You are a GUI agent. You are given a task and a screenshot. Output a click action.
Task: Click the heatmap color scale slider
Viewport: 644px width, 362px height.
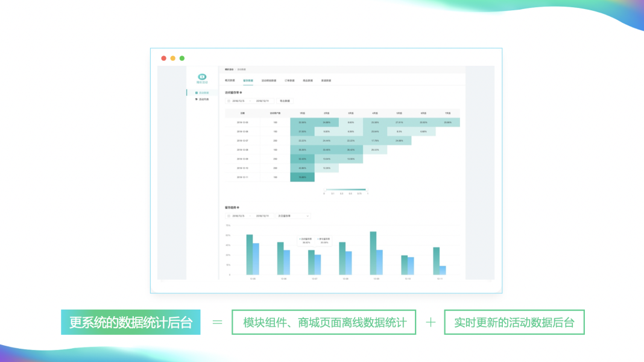pos(346,189)
